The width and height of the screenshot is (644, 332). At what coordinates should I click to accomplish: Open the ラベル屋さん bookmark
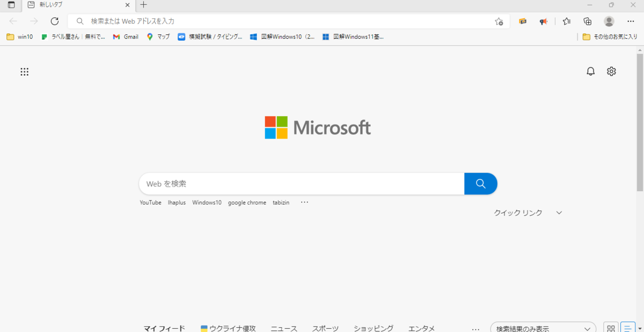(73, 37)
